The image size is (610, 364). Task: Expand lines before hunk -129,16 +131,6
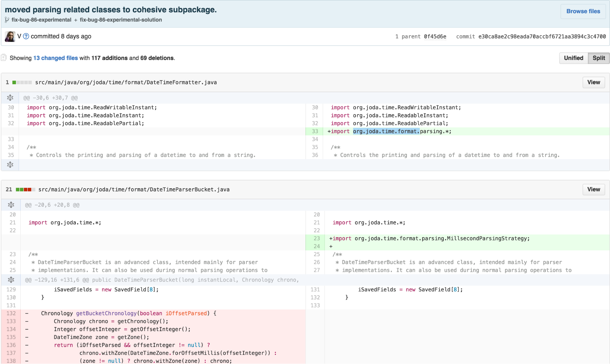(x=11, y=280)
